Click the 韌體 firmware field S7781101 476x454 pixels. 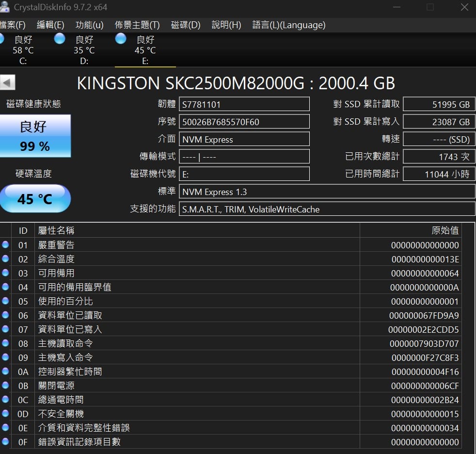point(244,104)
